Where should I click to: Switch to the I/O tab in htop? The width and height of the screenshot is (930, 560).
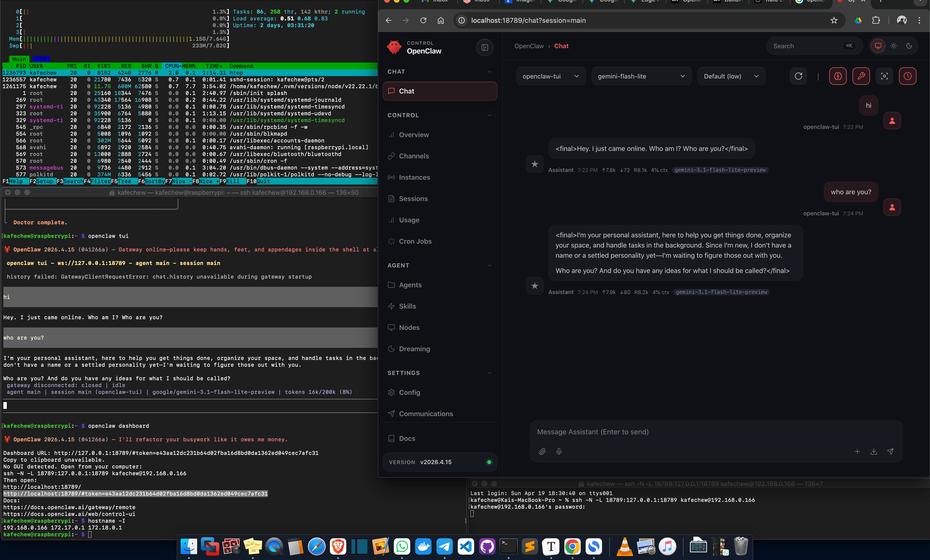[41, 59]
